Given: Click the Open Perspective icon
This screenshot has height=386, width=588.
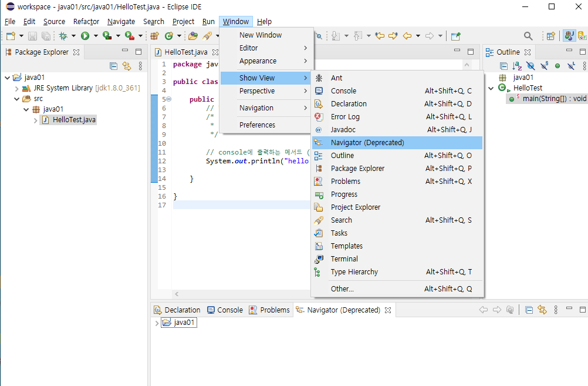Looking at the screenshot, I should click(x=550, y=36).
